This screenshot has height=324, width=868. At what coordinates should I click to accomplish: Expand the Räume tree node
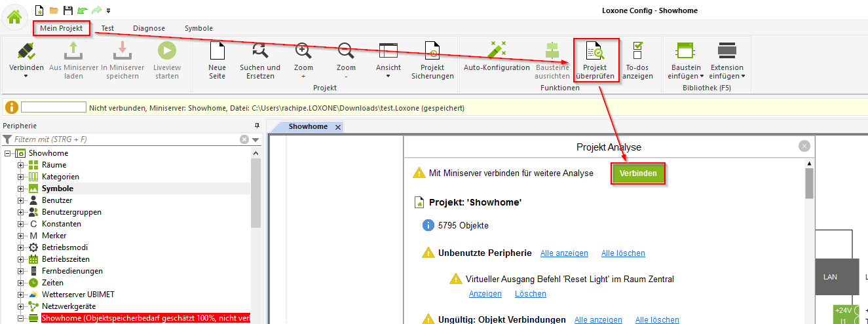click(x=20, y=165)
